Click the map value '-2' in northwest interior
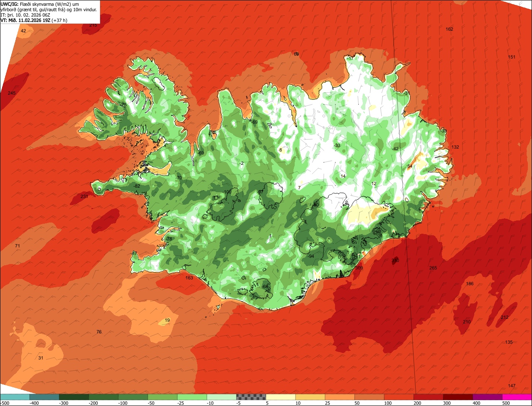 point(242,163)
